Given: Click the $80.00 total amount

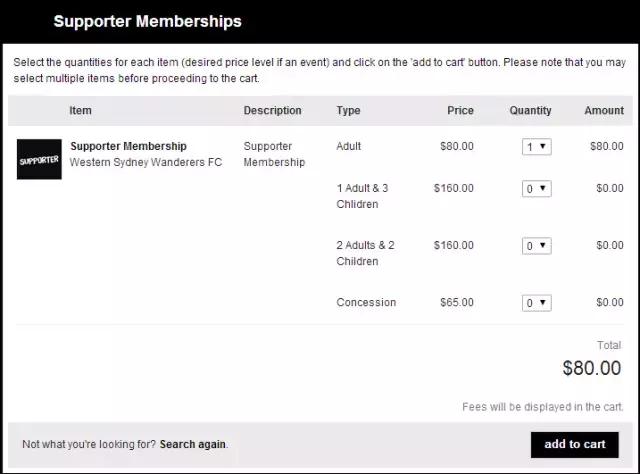Looking at the screenshot, I should (592, 368).
